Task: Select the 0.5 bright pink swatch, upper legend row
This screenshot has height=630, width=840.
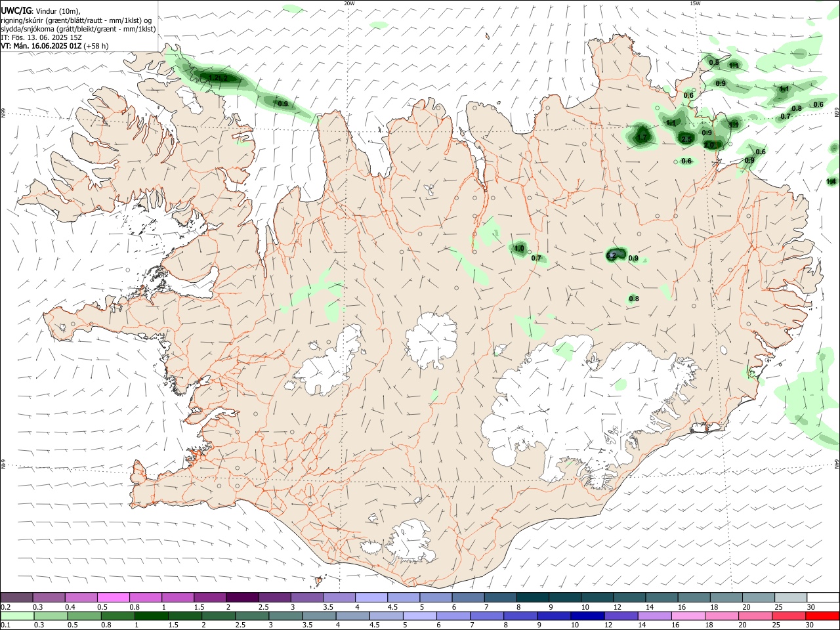Action: (x=113, y=597)
